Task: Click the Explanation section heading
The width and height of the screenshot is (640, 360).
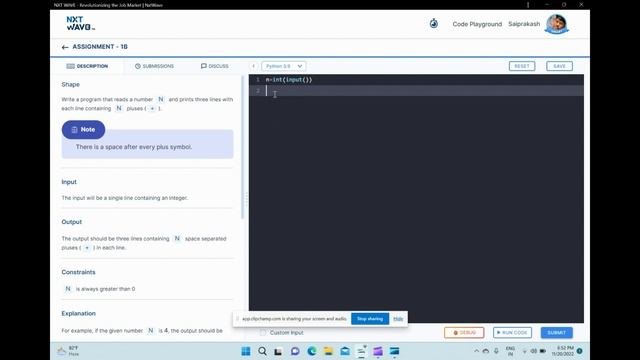Action: click(78, 313)
